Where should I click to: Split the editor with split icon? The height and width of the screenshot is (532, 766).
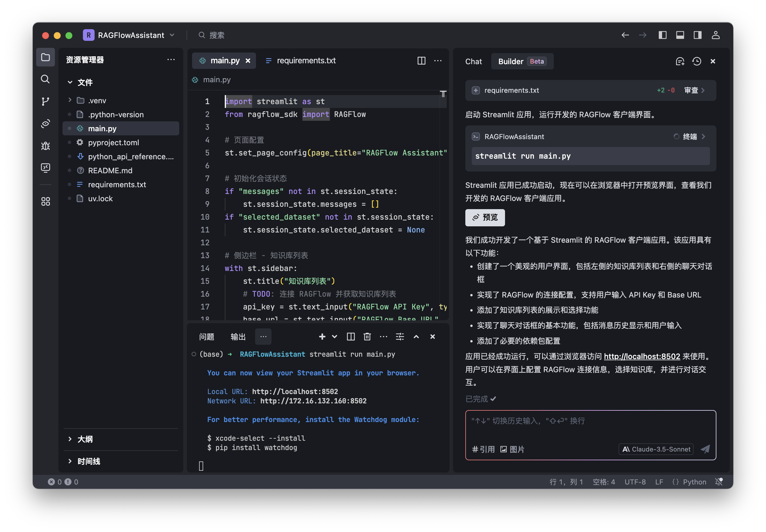pos(421,61)
